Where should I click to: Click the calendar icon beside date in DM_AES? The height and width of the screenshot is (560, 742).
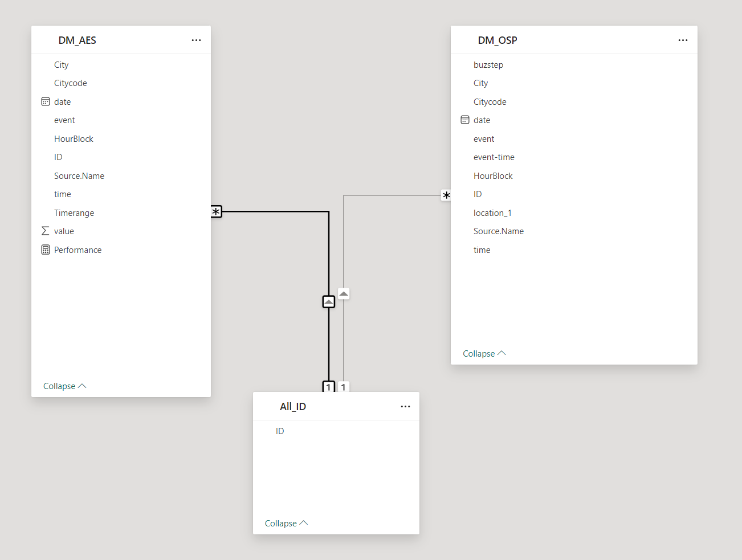click(x=46, y=102)
